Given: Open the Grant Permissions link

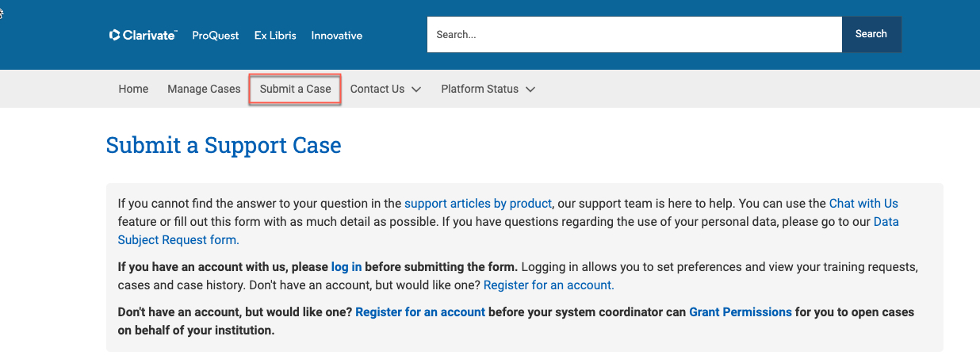Looking at the screenshot, I should coord(741,312).
